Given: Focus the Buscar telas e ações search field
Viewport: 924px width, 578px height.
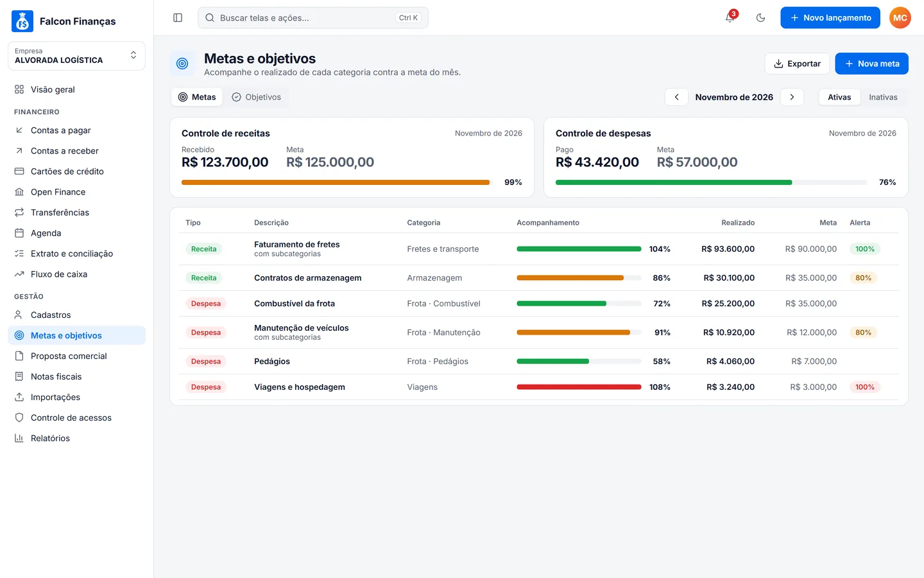Looking at the screenshot, I should (313, 18).
